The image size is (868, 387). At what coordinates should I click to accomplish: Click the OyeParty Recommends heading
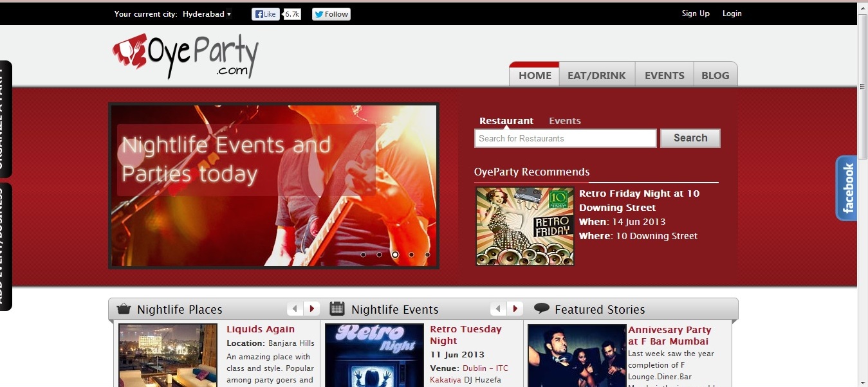coord(531,172)
